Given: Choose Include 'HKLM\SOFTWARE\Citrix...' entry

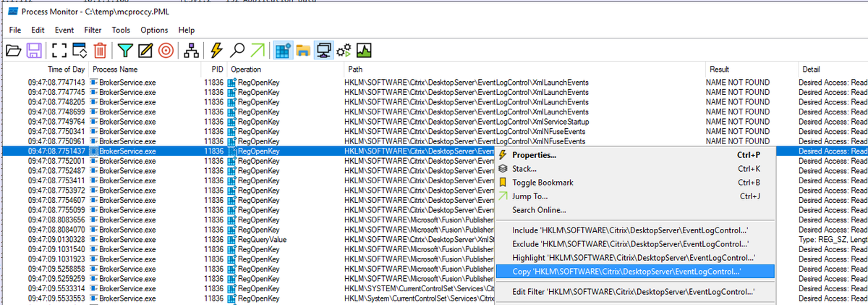Looking at the screenshot, I should pyautogui.click(x=634, y=230).
